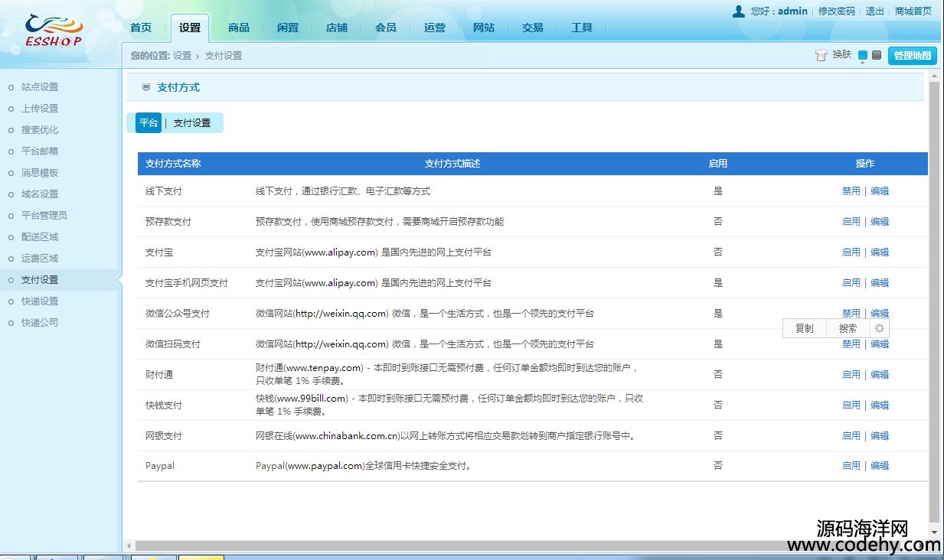Switch to the 支付设置 tab
The image size is (944, 560).
(192, 123)
